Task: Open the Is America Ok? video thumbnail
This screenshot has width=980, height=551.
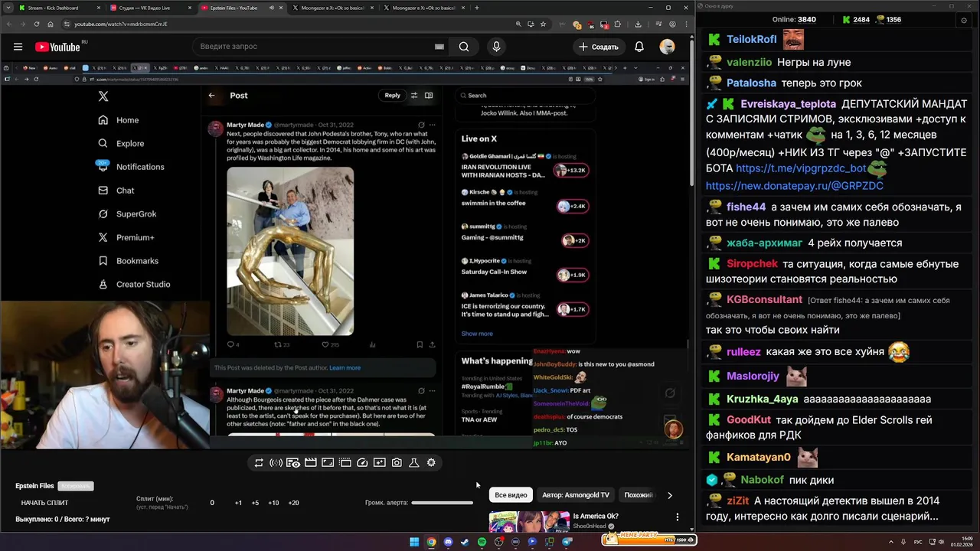Action: [x=529, y=521]
